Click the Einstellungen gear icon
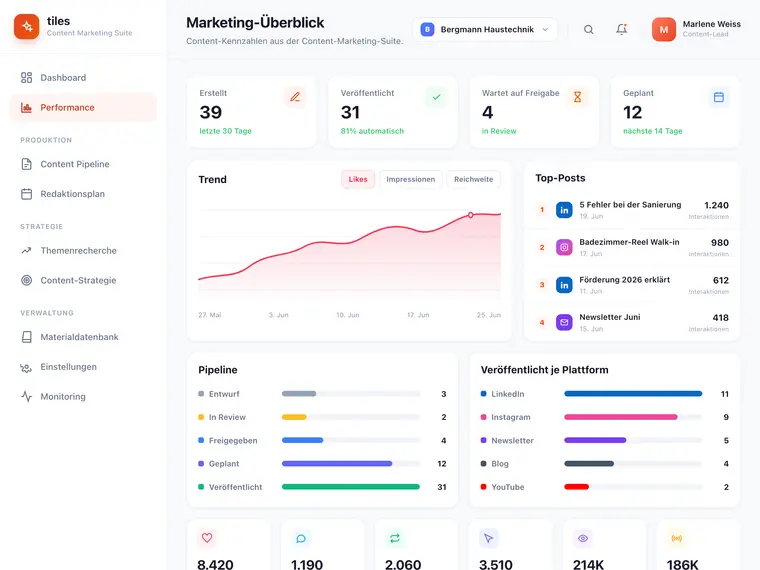The image size is (760, 570). pos(26,368)
